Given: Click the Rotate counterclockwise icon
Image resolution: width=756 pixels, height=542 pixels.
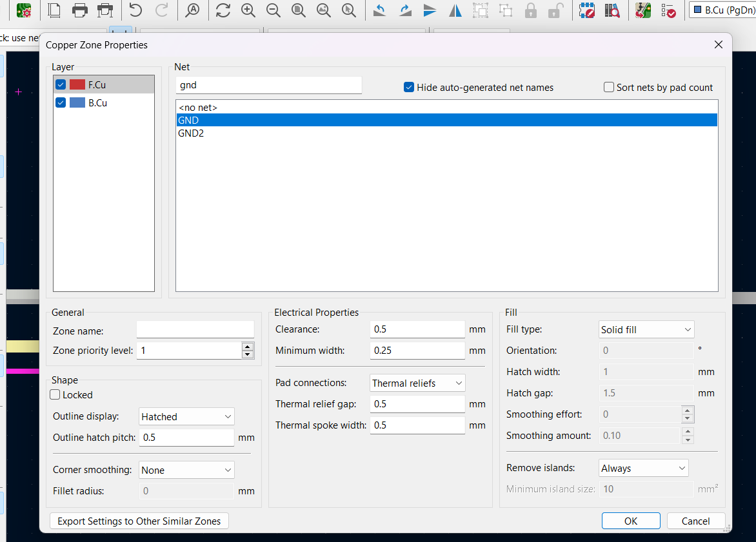Looking at the screenshot, I should click(380, 10).
